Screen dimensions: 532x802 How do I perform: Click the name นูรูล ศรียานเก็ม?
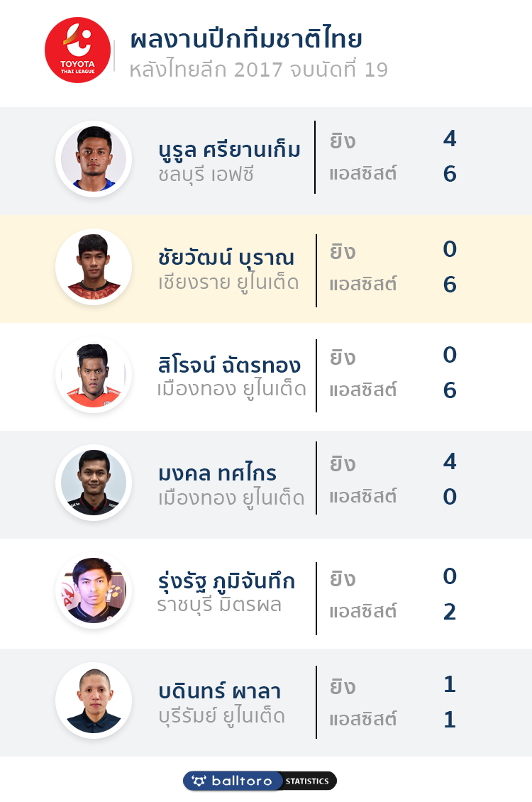(x=229, y=150)
